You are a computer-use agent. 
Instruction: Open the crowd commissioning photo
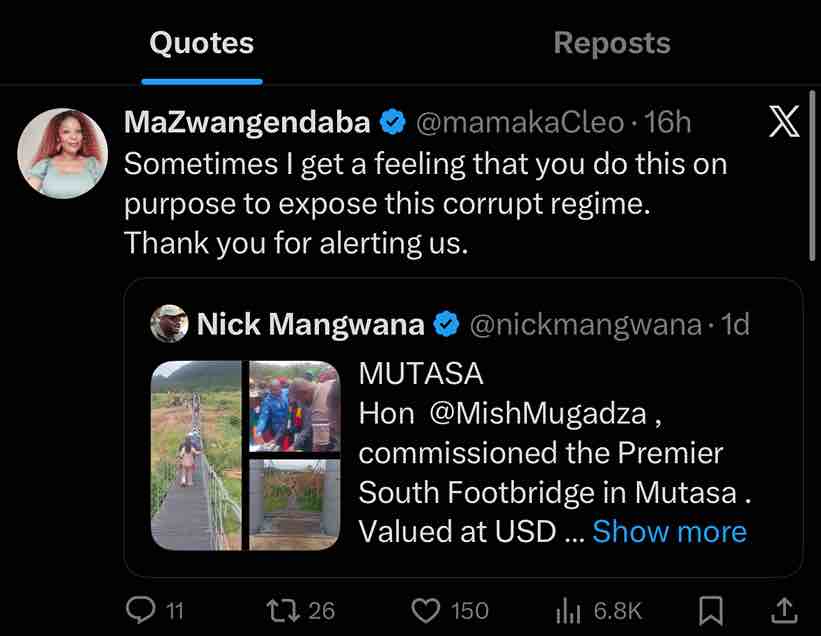294,405
